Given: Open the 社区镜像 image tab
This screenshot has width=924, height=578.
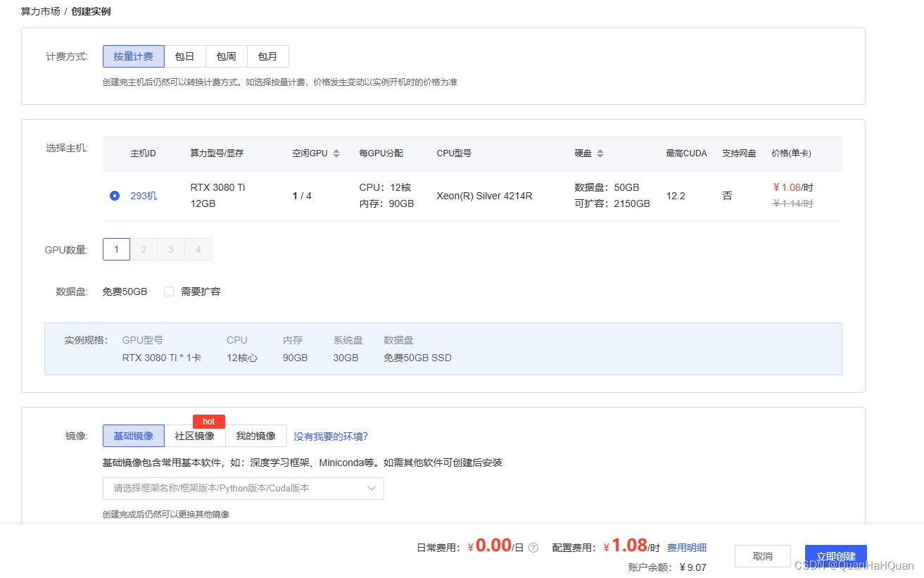Looking at the screenshot, I should click(x=195, y=436).
